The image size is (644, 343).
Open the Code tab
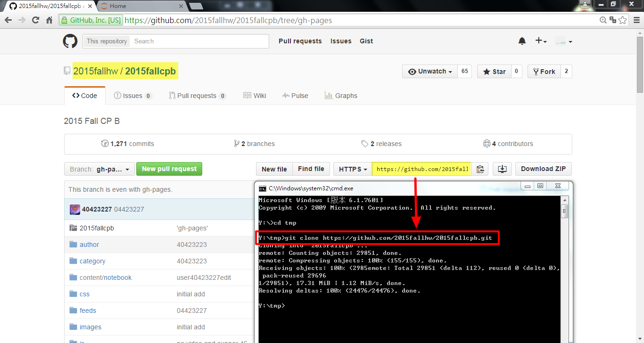(85, 96)
